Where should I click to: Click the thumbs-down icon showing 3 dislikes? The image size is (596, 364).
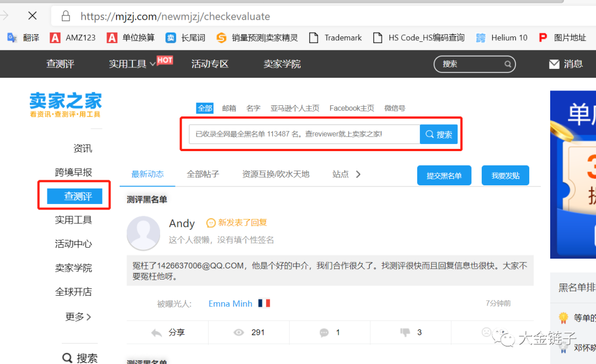pos(406,332)
